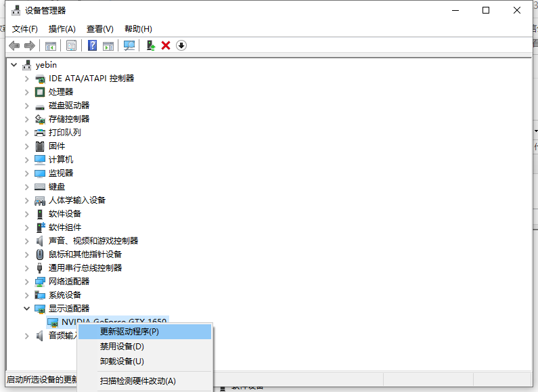Select the 显示适配器 tree label
This screenshot has width=538, height=392.
pyautogui.click(x=69, y=308)
